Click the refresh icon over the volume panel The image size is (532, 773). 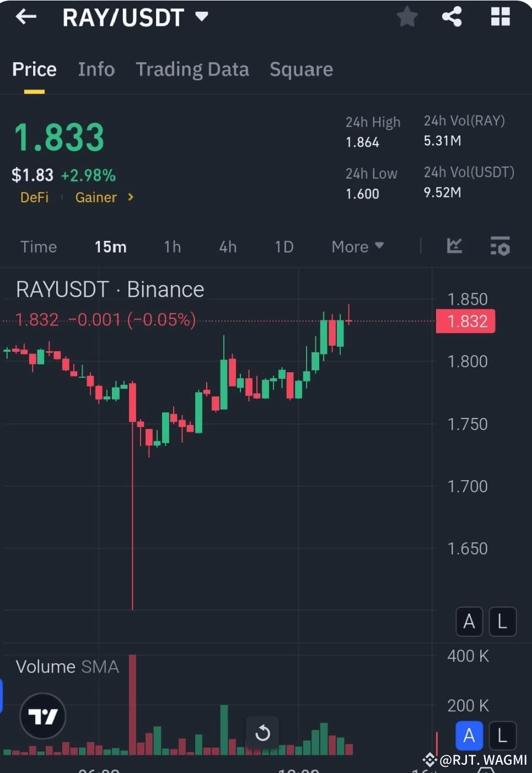(x=262, y=733)
